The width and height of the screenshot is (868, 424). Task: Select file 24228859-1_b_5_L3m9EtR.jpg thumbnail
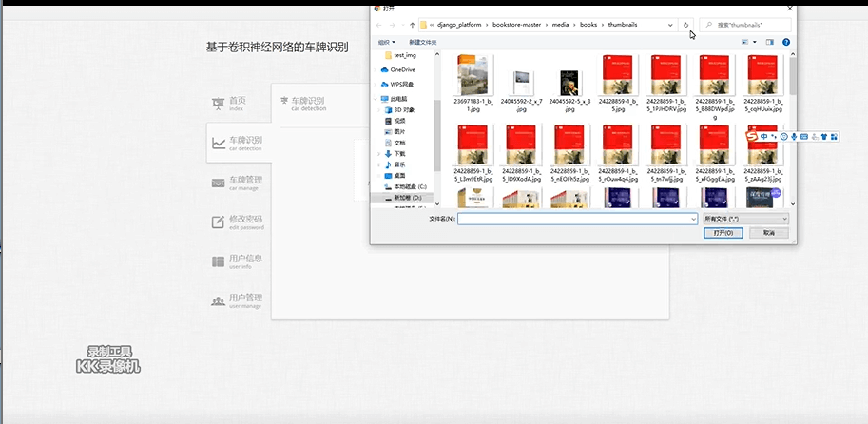[473, 145]
